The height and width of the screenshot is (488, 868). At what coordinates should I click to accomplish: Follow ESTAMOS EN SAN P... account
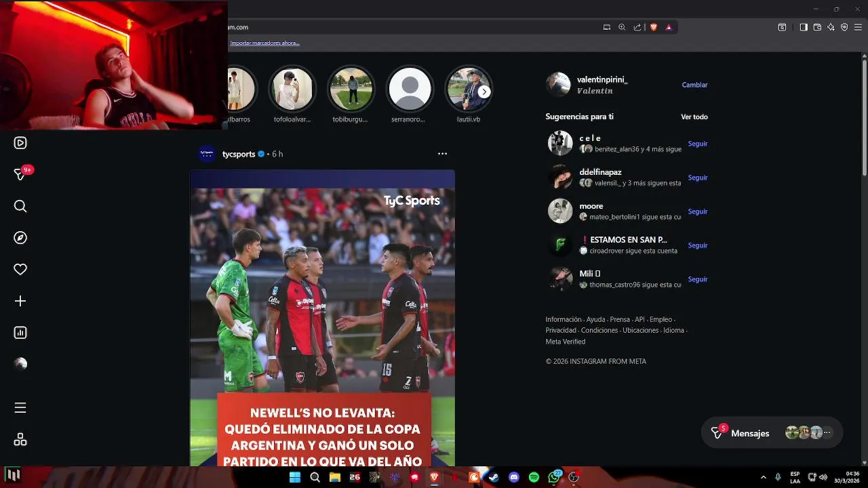point(698,245)
